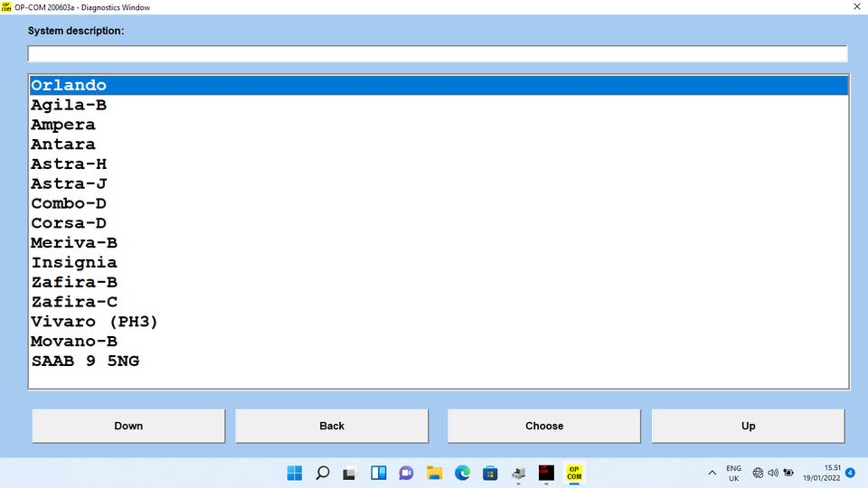Screen dimensions: 868x488
Task: Click the Down button
Action: point(128,426)
